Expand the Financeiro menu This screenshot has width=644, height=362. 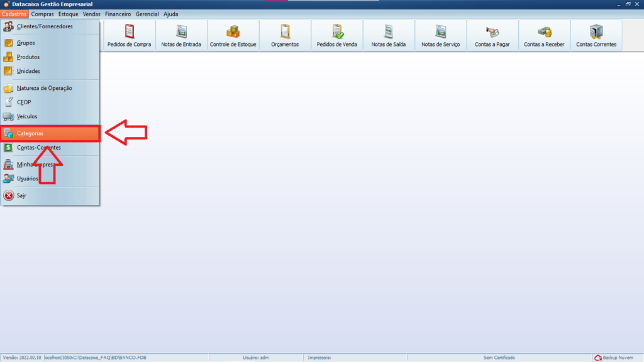118,14
